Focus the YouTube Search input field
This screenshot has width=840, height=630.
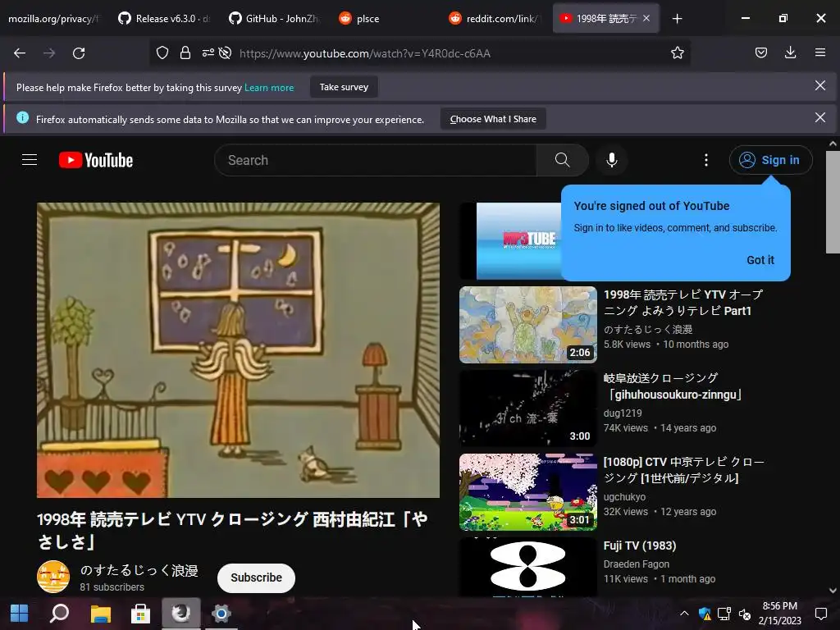tap(376, 160)
